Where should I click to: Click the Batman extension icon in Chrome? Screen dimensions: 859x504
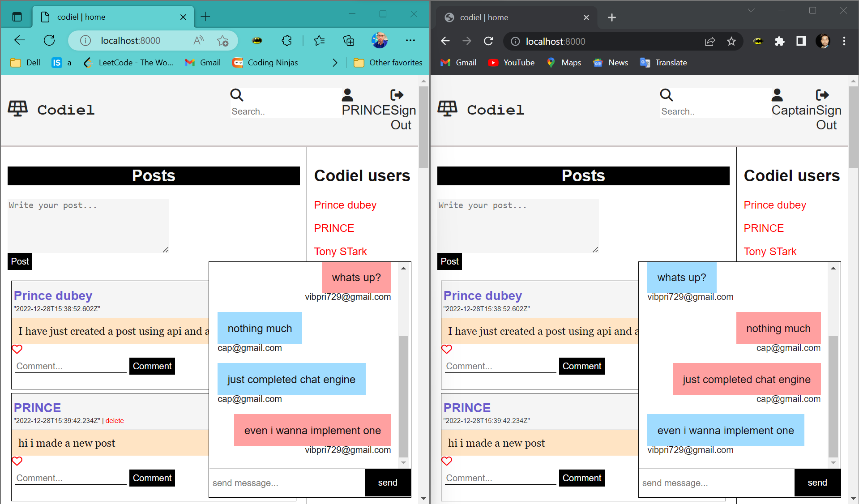pos(758,41)
